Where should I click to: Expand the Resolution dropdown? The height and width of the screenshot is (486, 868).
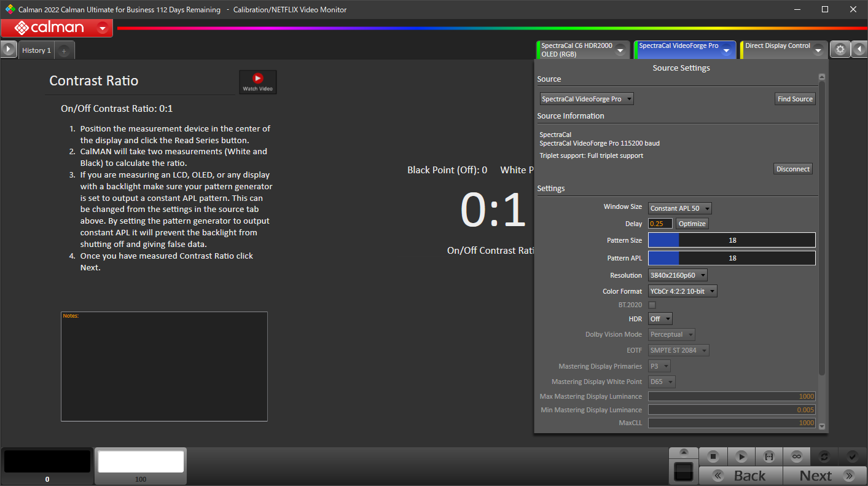click(678, 275)
